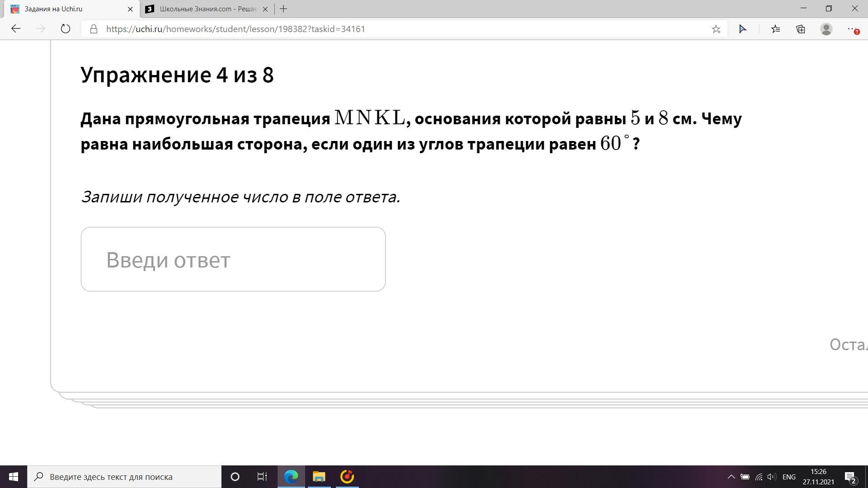Click the Read aloud arrow icon
Image resolution: width=868 pixels, height=488 pixels.
742,29
